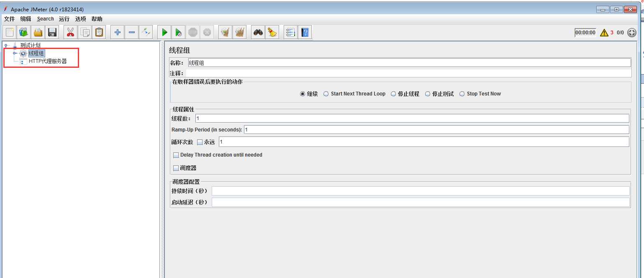Click the yellow warning triangle icon
Screen dimensions: 644x278
click(604, 33)
